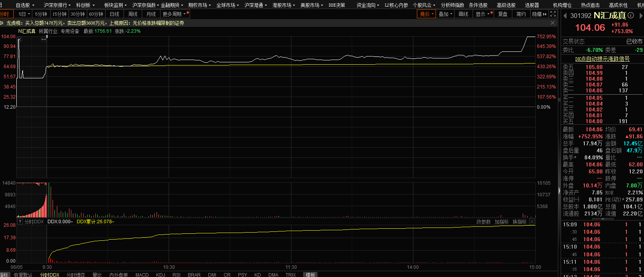
Task: Click the 复盘 replay button
Action: 503,14
